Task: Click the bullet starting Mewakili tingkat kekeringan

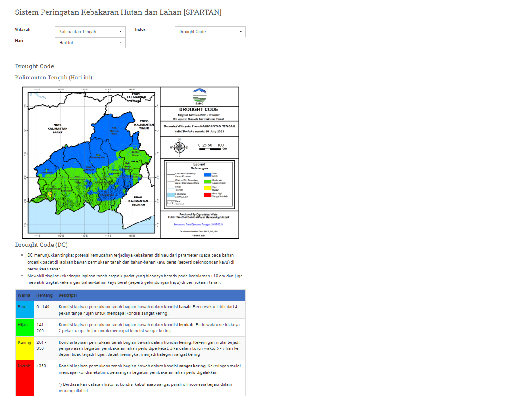Action: pyautogui.click(x=135, y=279)
